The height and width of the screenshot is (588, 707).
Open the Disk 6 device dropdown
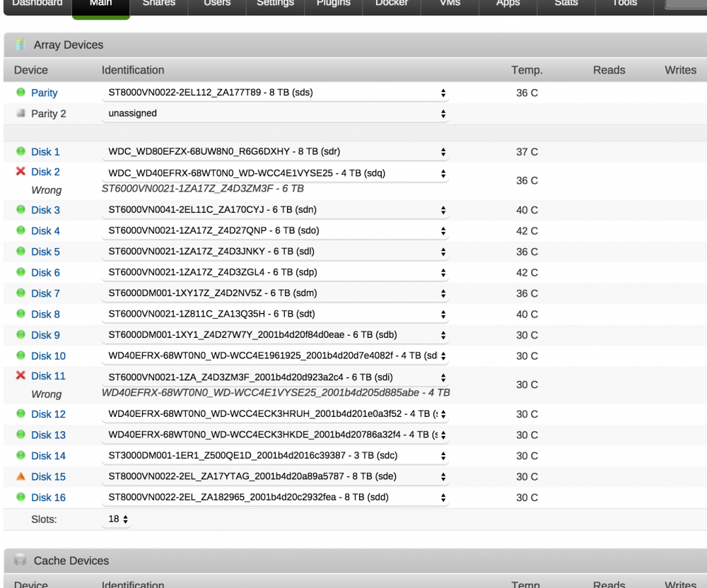click(275, 273)
